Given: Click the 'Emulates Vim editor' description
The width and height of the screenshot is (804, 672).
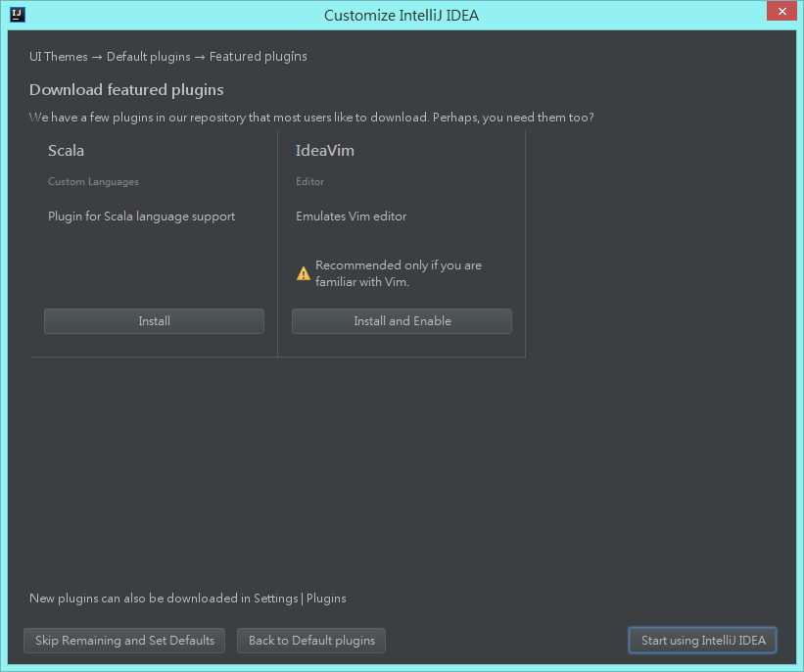Looking at the screenshot, I should tap(352, 216).
